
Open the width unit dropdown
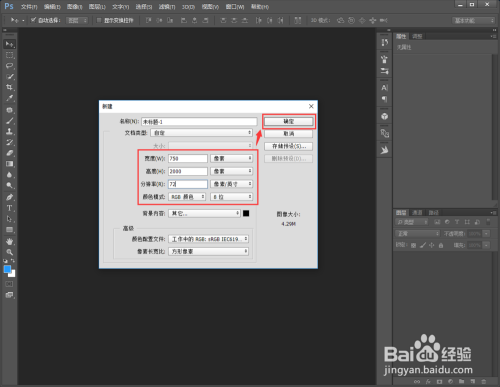(x=231, y=158)
